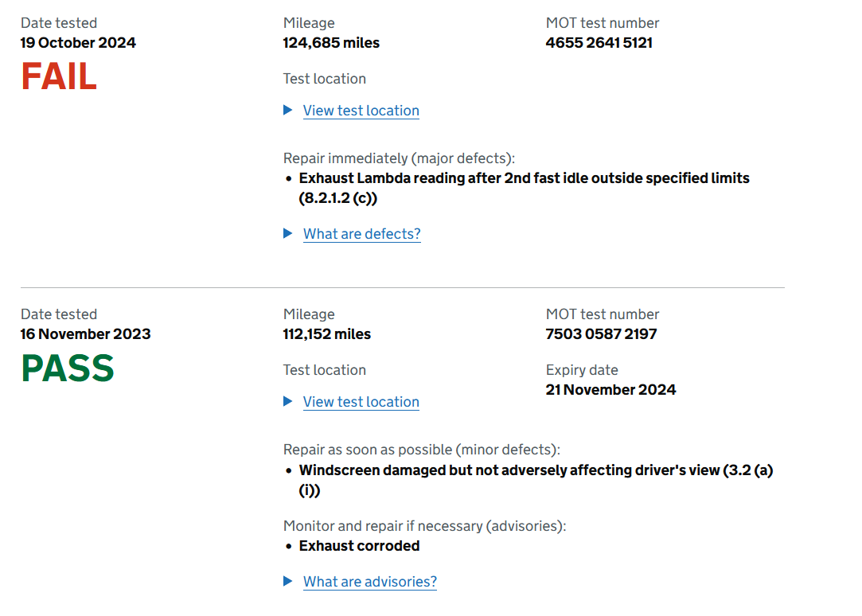Click the What are advisories? link
This screenshot has width=862, height=616.
coord(369,582)
